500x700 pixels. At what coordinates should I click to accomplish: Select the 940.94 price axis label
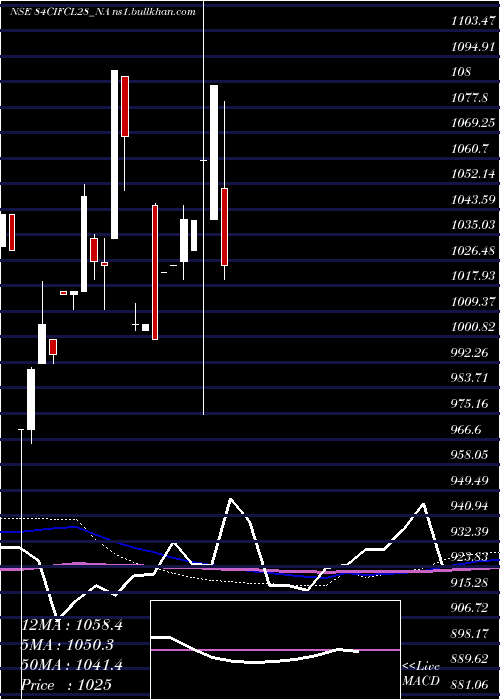pos(470,506)
